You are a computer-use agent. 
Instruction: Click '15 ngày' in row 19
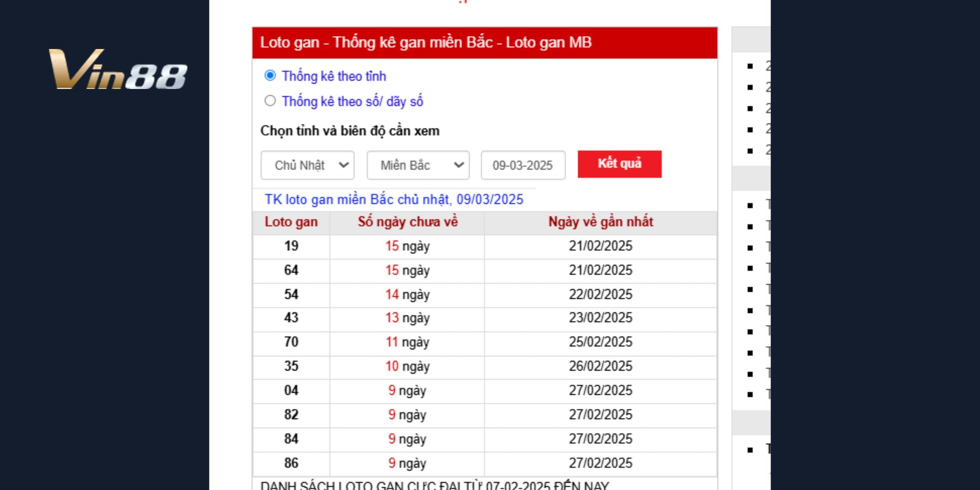tap(408, 247)
